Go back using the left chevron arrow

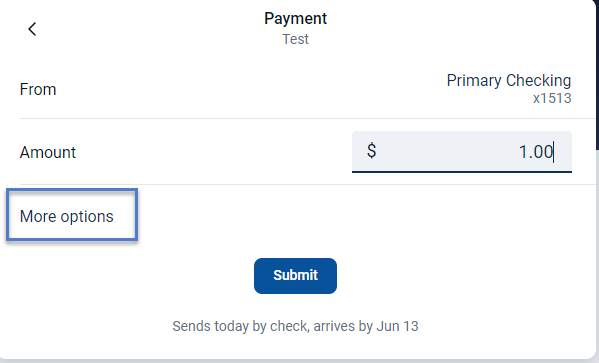(32, 29)
